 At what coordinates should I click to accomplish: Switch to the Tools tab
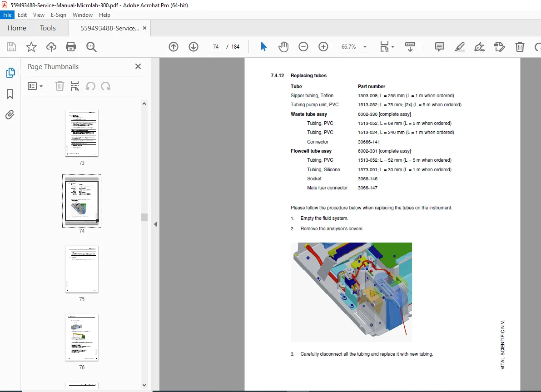[x=48, y=28]
